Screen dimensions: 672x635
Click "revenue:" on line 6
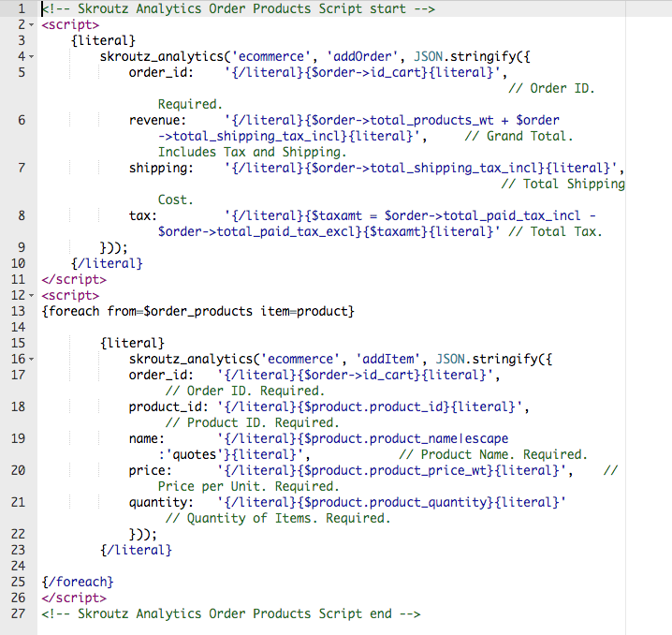158,120
